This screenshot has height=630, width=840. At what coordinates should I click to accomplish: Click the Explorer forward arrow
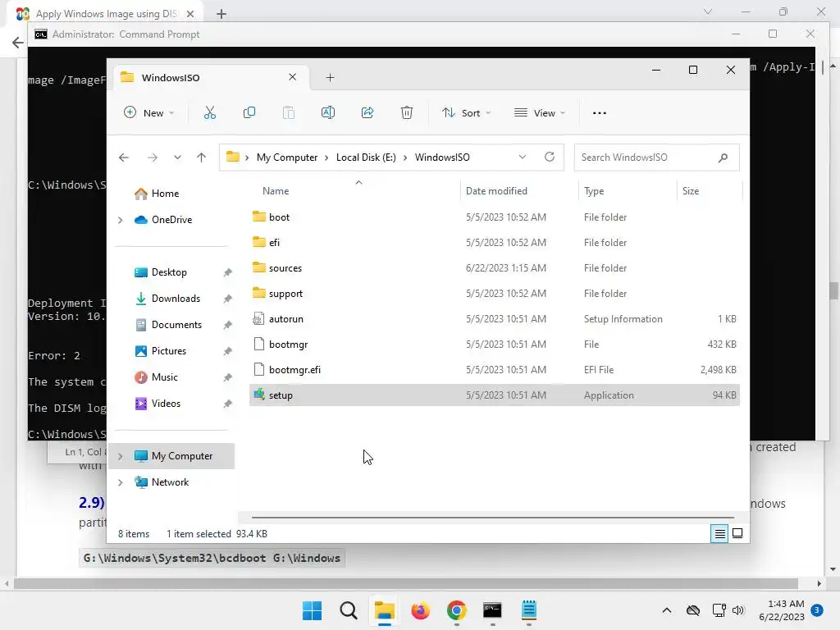pos(152,157)
